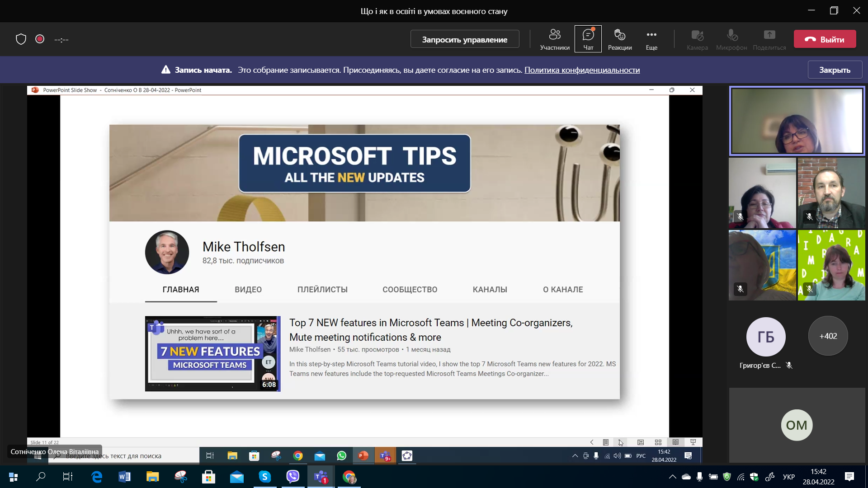Viewport: 868px width, 488px height.
Task: Toggle the Микрофон microphone
Action: click(x=731, y=39)
